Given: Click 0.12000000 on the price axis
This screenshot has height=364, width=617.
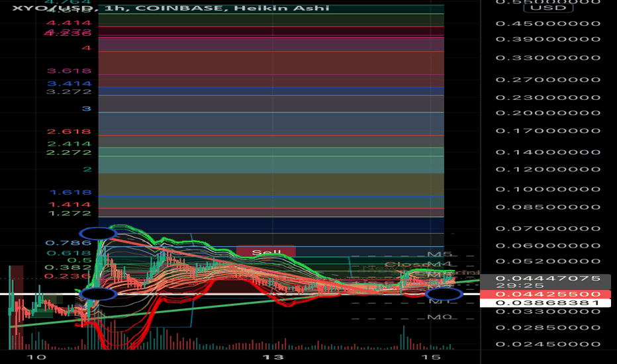Looking at the screenshot, I should tap(548, 169).
